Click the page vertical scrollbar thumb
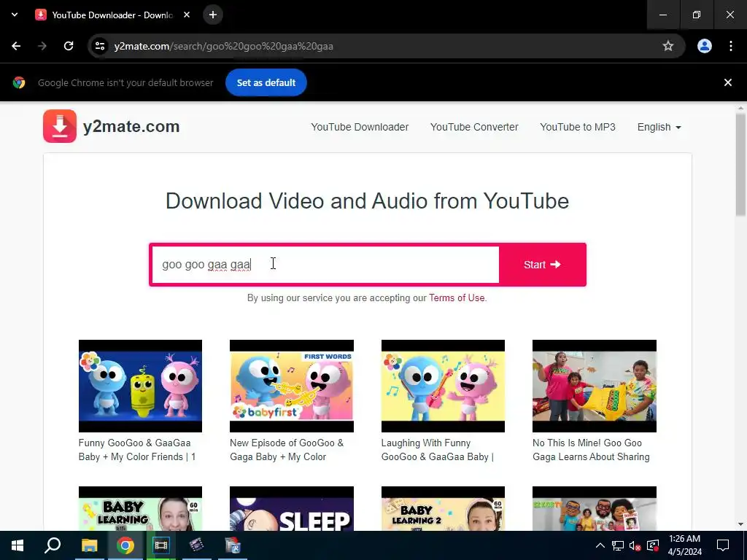 pos(740,164)
